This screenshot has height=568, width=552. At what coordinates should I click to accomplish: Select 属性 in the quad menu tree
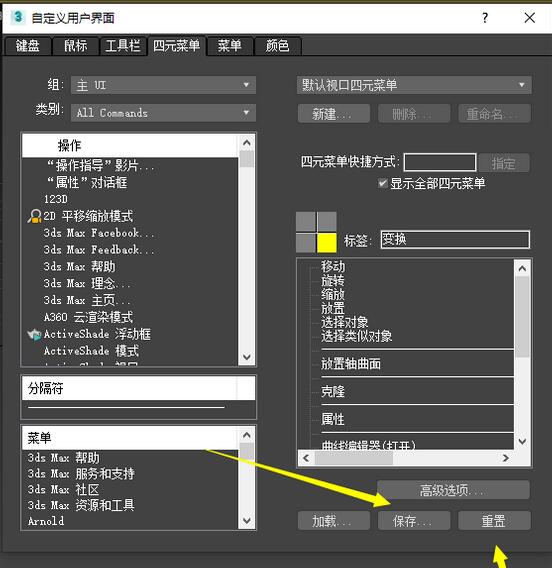[x=333, y=419]
